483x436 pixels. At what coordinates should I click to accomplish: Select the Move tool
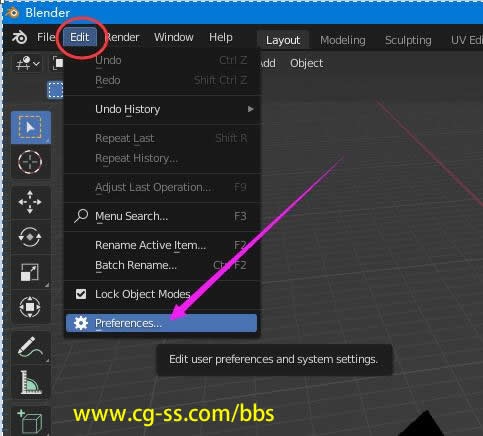click(x=30, y=202)
